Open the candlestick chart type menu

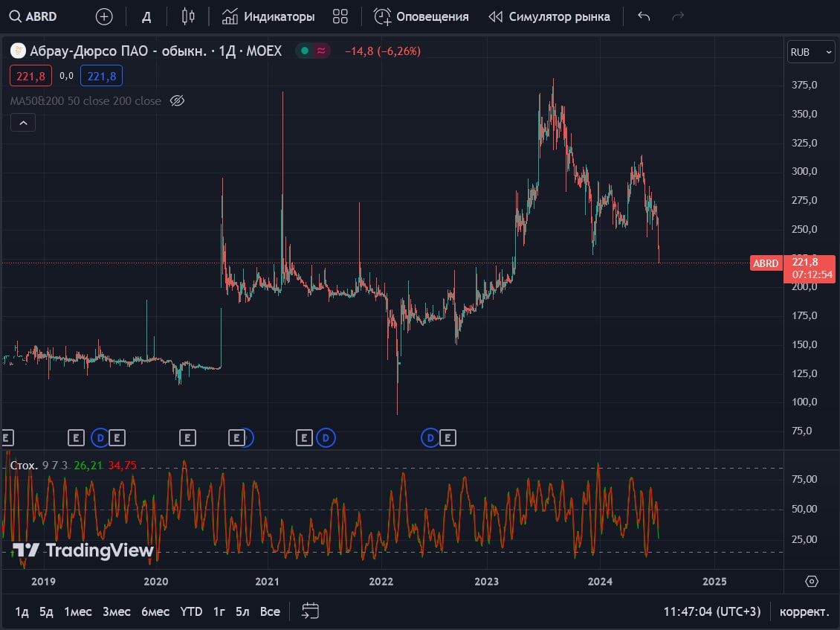[x=188, y=16]
